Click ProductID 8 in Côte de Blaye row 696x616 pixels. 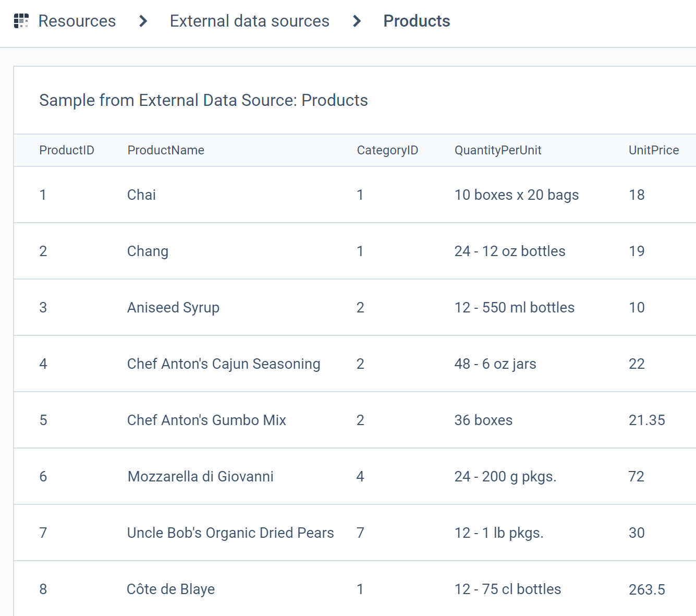point(43,589)
